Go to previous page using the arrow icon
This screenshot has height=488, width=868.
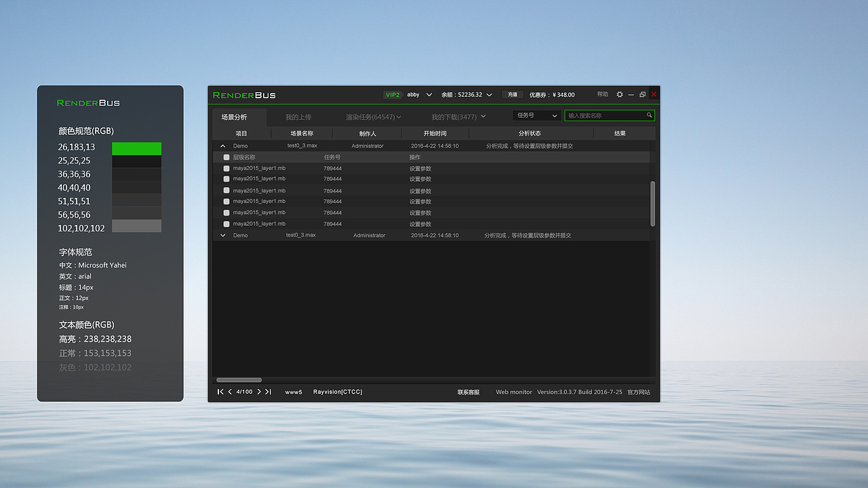(229, 391)
